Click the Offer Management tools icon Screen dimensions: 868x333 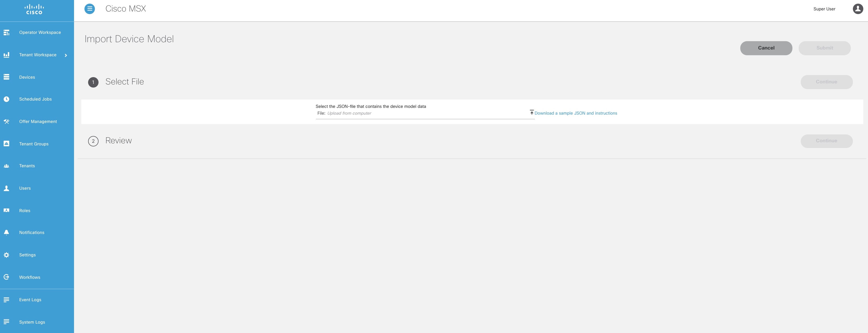coord(7,121)
